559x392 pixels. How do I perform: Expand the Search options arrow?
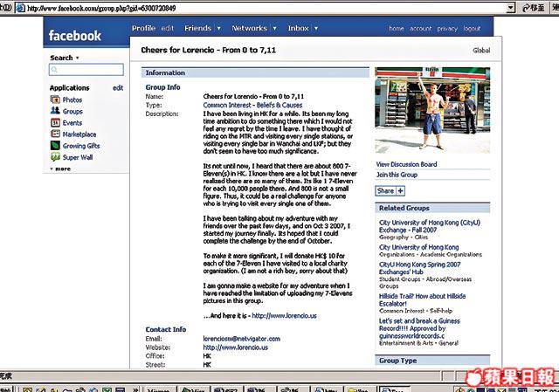pos(78,58)
